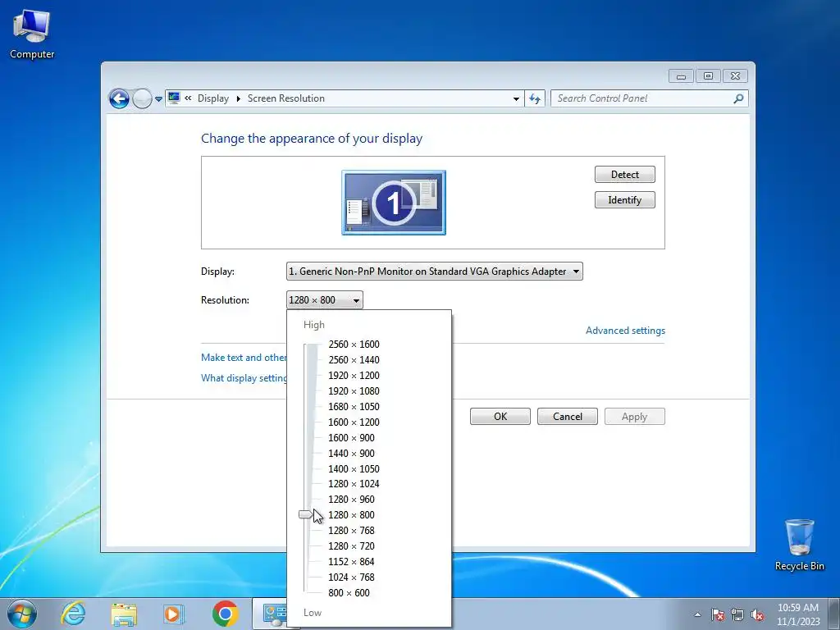Launch Google Chrome from taskbar
The image size is (840, 630).
tap(225, 614)
